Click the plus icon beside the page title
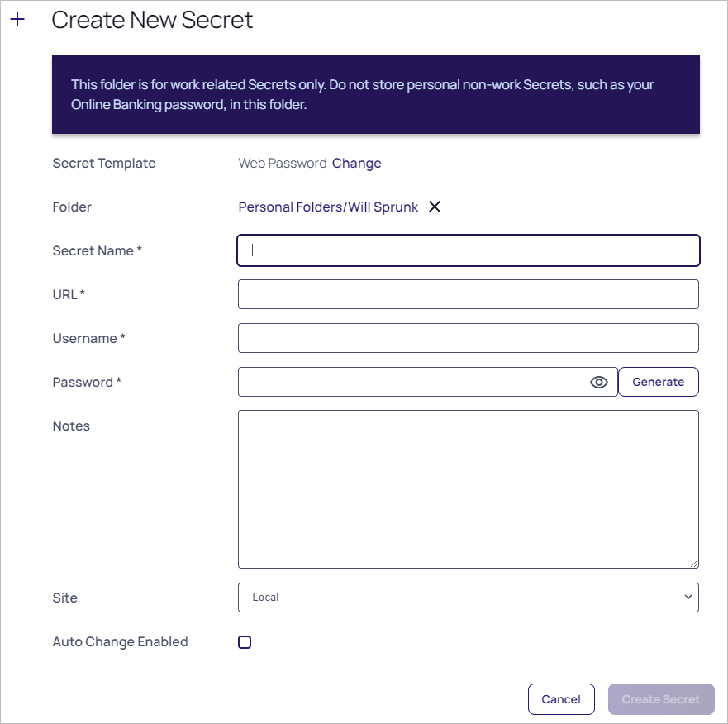 pos(17,20)
